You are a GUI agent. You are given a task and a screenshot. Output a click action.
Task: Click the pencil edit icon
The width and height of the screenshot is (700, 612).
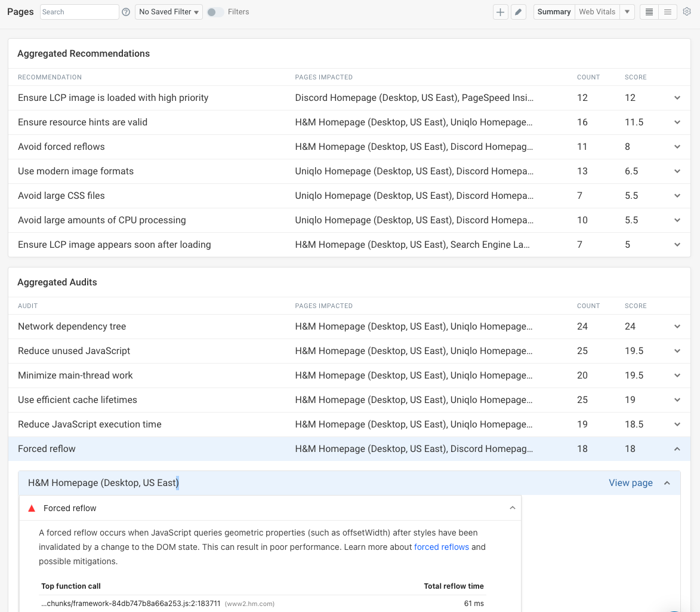(x=519, y=12)
